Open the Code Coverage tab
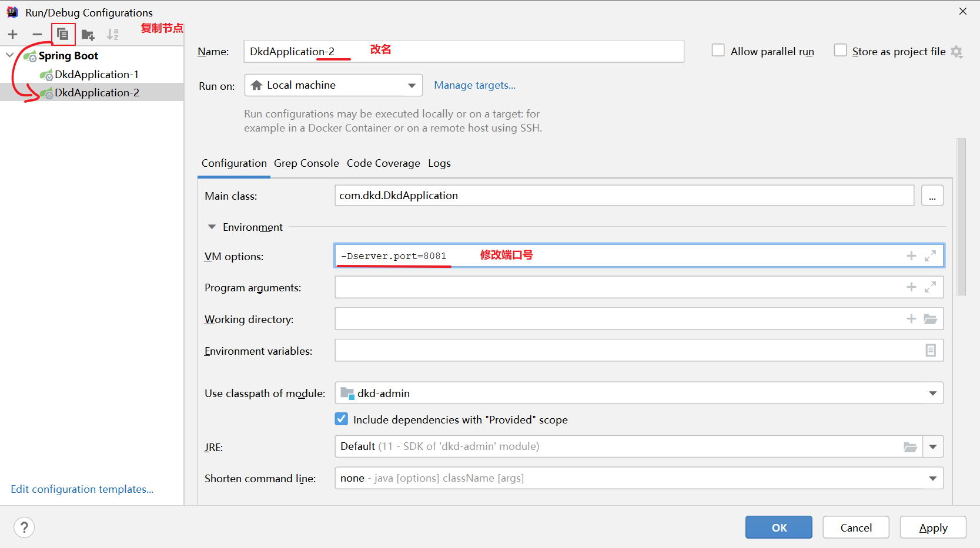980x548 pixels. (x=383, y=163)
